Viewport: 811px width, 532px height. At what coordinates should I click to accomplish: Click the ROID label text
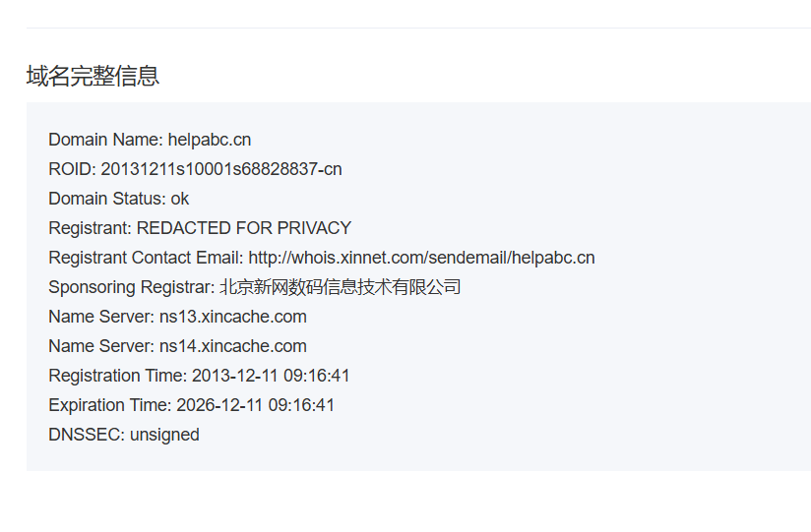pos(72,169)
